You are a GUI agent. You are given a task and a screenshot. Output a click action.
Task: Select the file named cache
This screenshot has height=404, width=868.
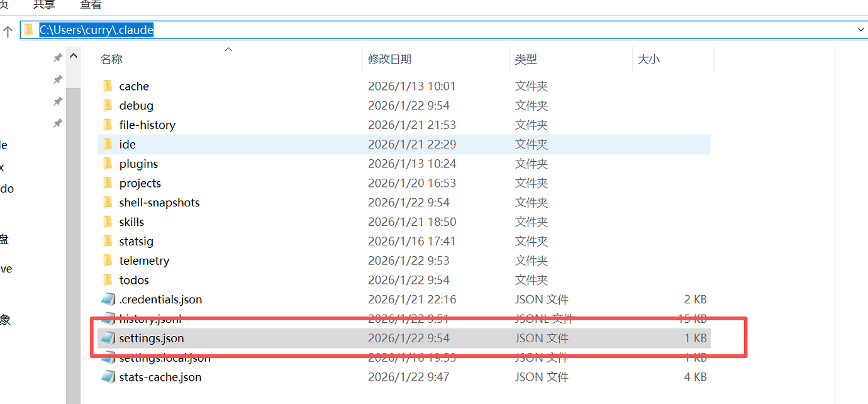pyautogui.click(x=134, y=86)
